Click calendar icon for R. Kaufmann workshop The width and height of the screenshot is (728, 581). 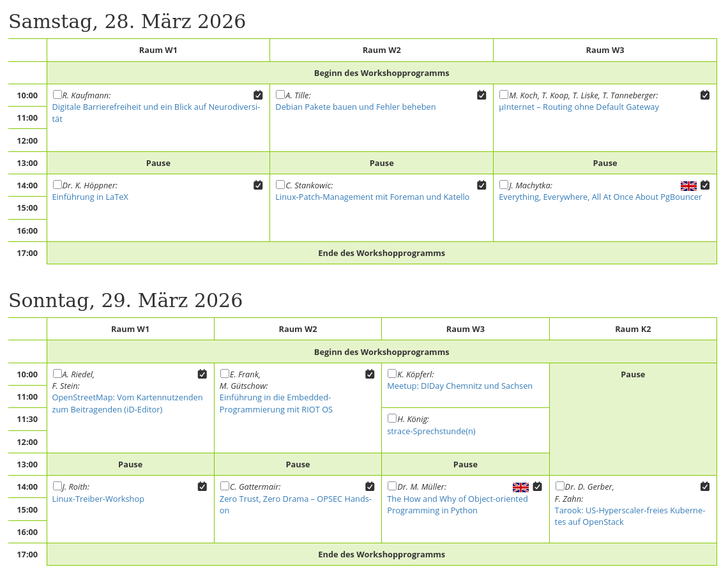[258, 95]
